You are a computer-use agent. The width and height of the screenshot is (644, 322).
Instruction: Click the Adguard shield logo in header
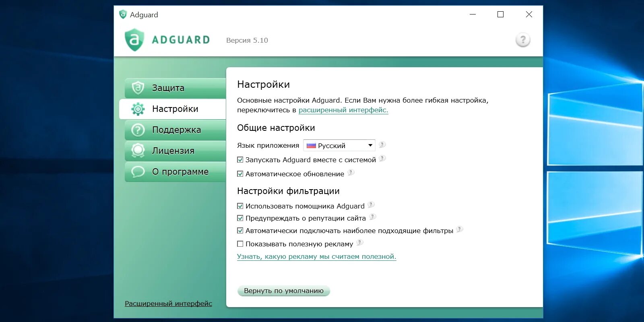(134, 39)
